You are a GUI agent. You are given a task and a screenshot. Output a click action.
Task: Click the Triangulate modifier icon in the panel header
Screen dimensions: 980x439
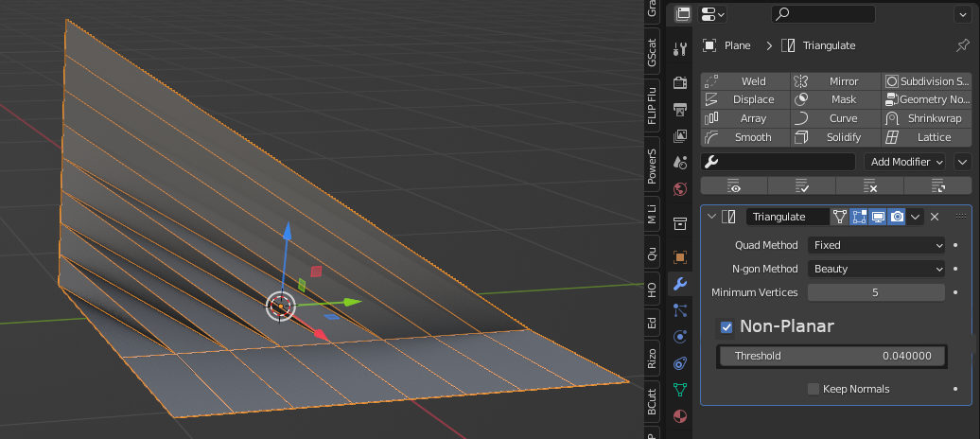pyautogui.click(x=728, y=217)
